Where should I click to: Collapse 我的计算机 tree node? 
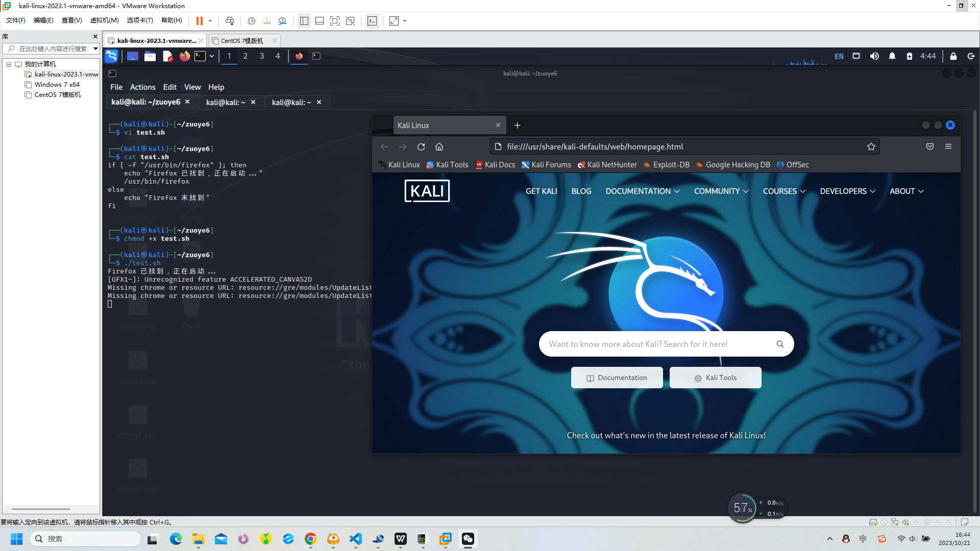[9, 64]
